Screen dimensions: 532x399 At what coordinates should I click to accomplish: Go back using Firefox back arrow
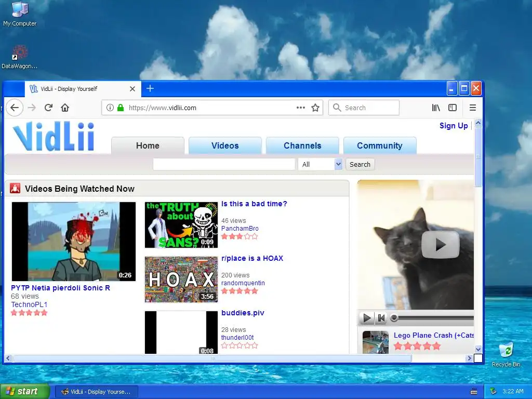click(x=14, y=108)
